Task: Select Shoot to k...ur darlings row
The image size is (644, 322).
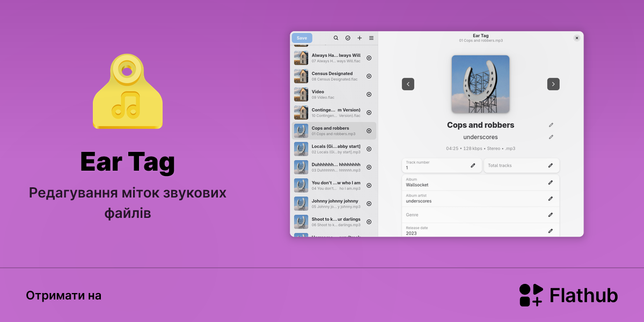Action: click(x=334, y=222)
